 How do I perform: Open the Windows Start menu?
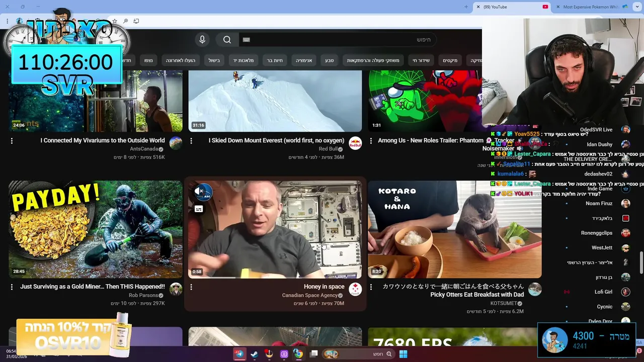tap(403, 354)
